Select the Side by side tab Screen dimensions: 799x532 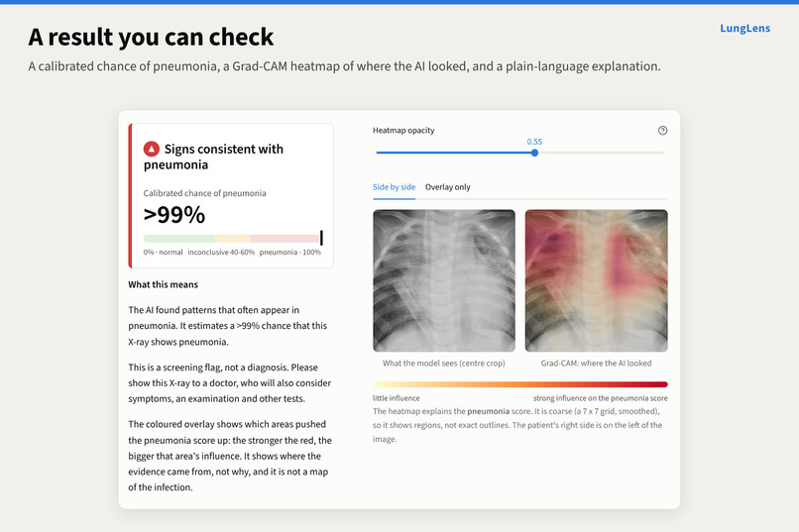tap(394, 187)
